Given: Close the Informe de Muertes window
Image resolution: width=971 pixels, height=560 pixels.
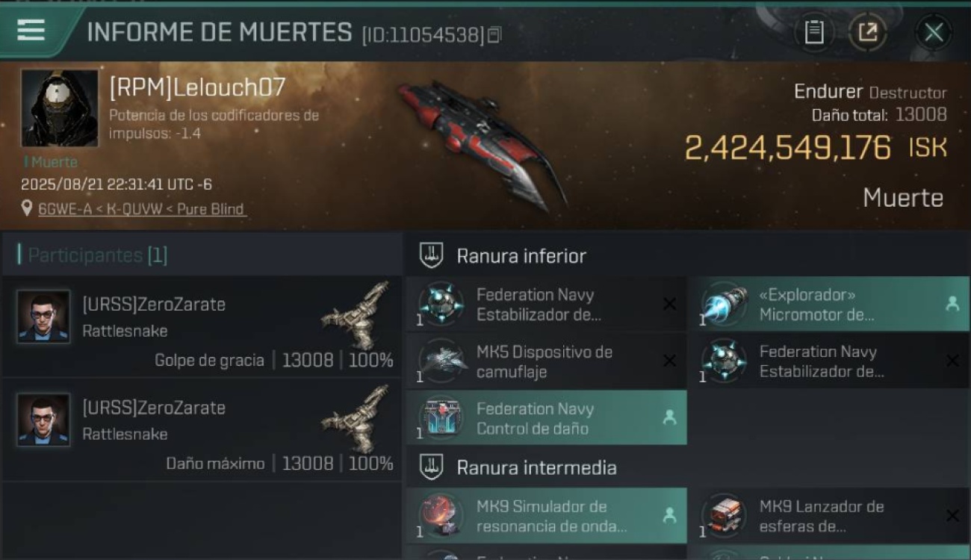Looking at the screenshot, I should [934, 32].
